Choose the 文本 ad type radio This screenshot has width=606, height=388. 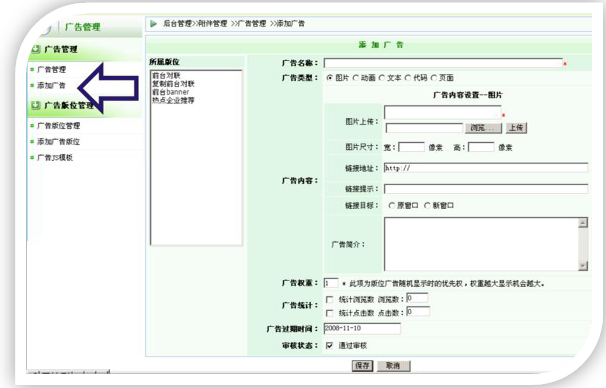coord(382,78)
